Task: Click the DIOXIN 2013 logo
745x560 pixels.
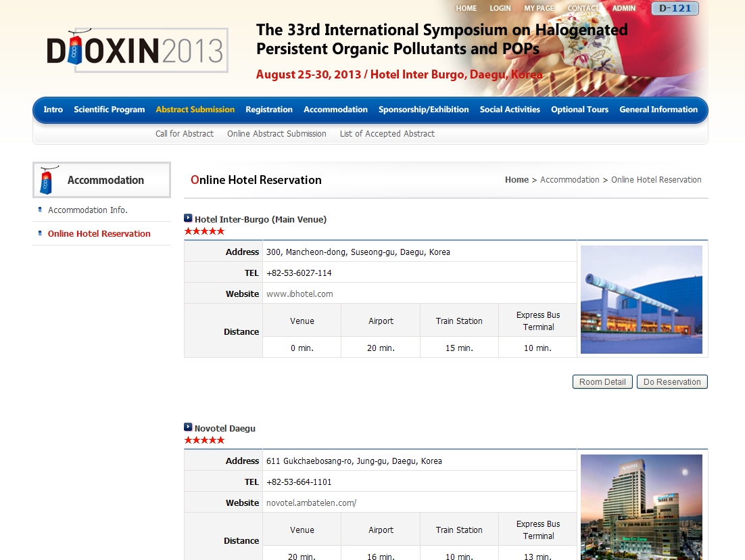Action: coord(137,50)
